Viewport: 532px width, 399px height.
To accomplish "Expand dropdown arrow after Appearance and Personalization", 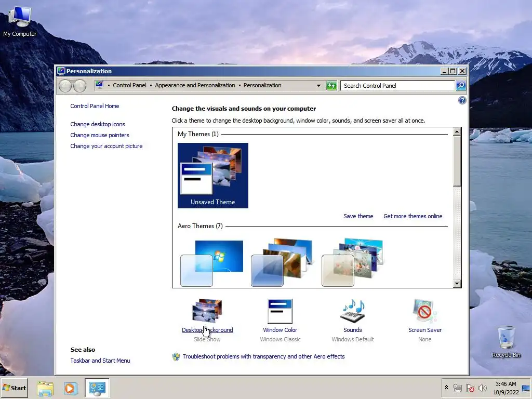I will coord(240,86).
